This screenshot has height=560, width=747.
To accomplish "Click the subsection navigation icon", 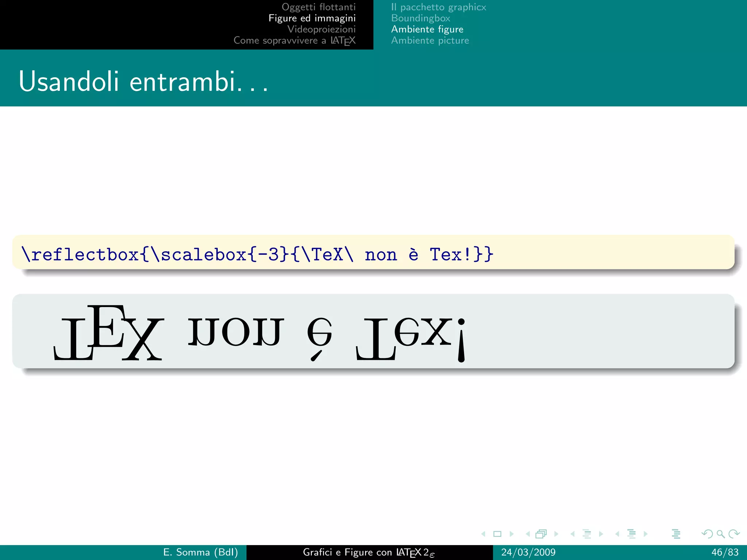I will tap(587, 534).
